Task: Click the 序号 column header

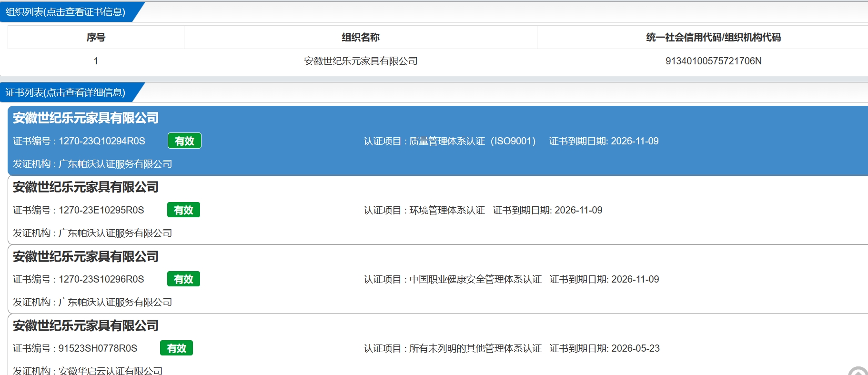Action: (x=96, y=37)
